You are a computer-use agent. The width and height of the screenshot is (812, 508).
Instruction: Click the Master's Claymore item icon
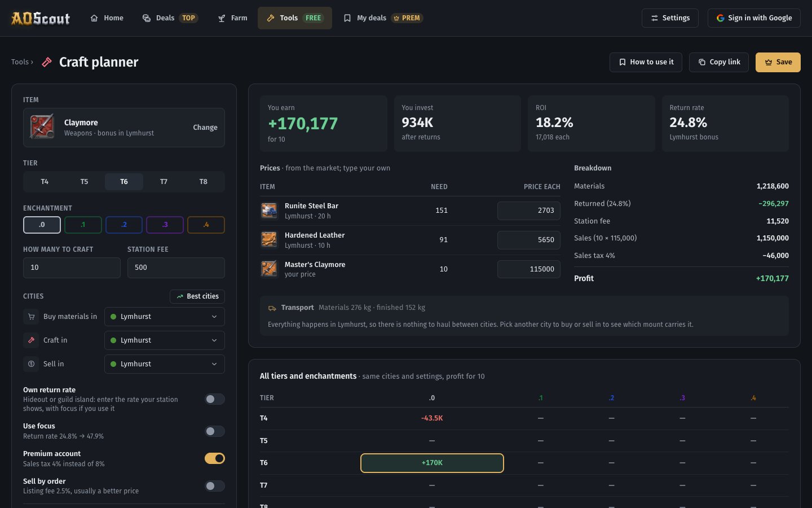click(269, 269)
